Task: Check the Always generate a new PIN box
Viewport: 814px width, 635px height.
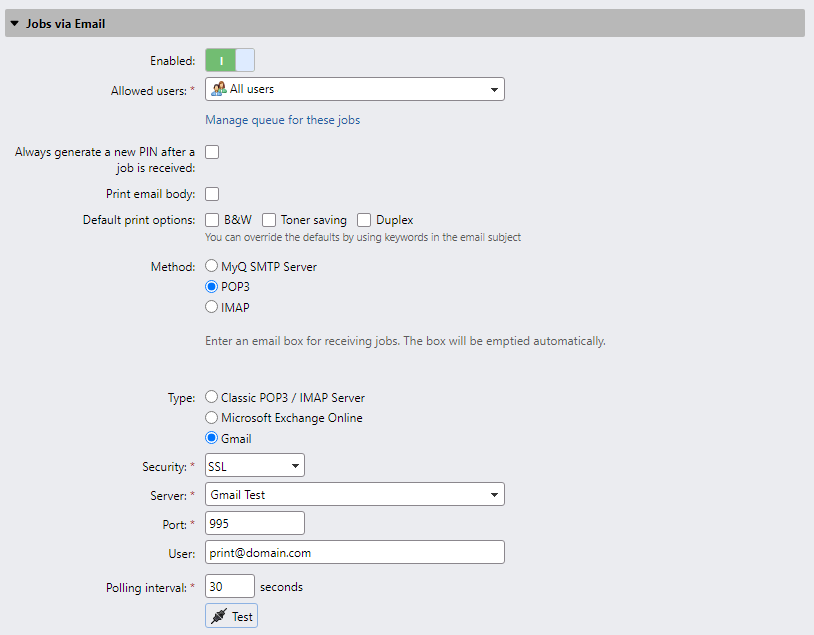Action: pyautogui.click(x=211, y=152)
